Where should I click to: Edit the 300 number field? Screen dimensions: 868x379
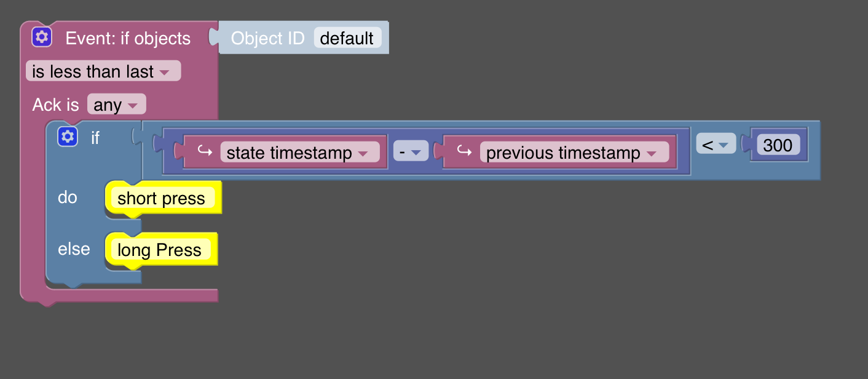coord(778,145)
